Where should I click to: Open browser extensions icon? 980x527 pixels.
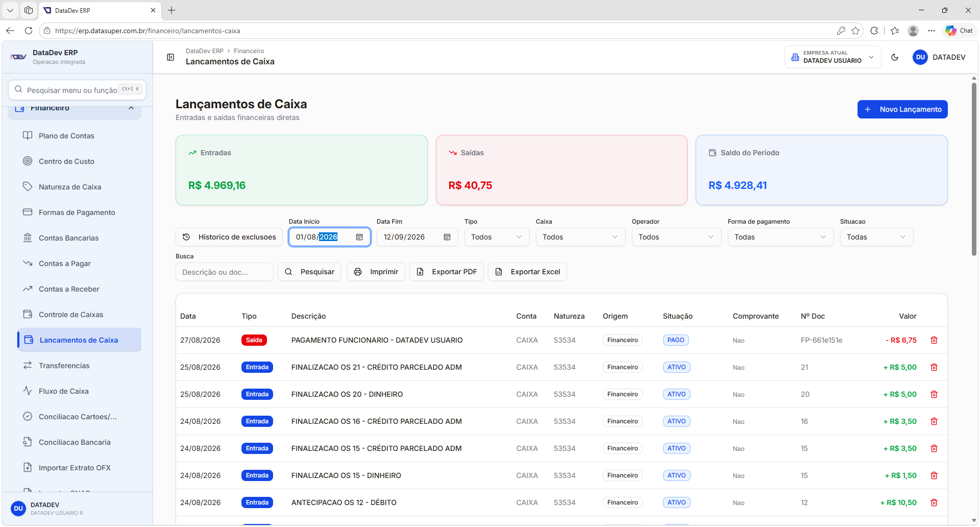point(874,31)
